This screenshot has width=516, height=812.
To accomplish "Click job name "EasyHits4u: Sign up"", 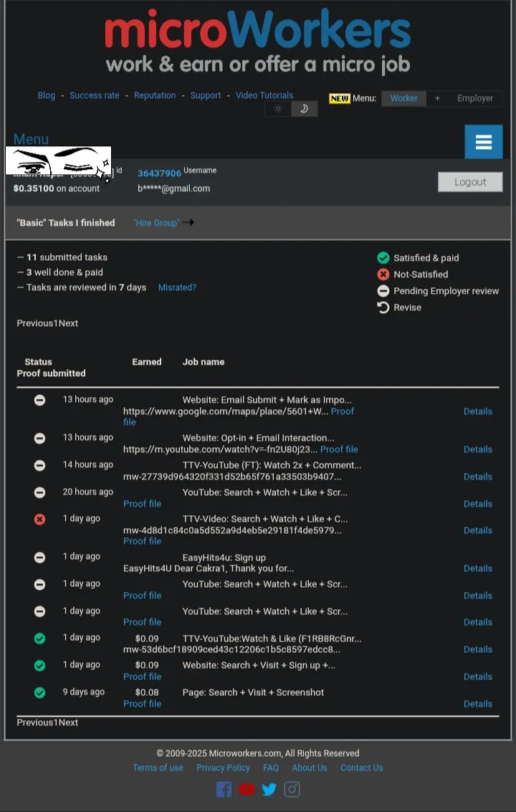I will click(x=224, y=558).
